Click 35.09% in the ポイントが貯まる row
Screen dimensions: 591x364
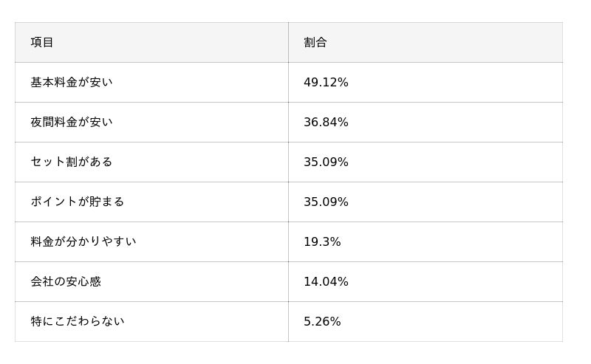pyautogui.click(x=326, y=202)
